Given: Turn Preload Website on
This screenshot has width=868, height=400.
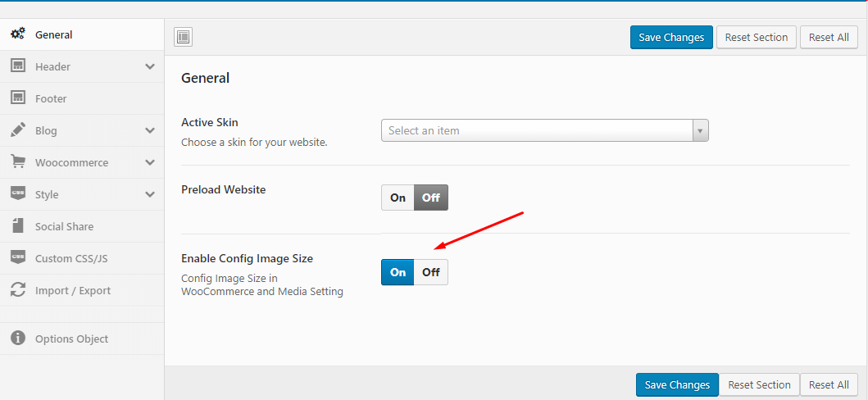Looking at the screenshot, I should (x=398, y=198).
